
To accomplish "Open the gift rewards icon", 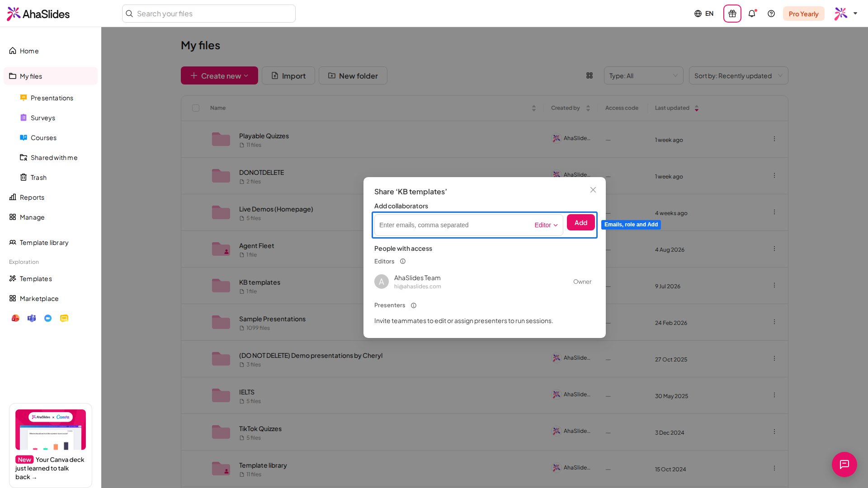I will coord(732,14).
